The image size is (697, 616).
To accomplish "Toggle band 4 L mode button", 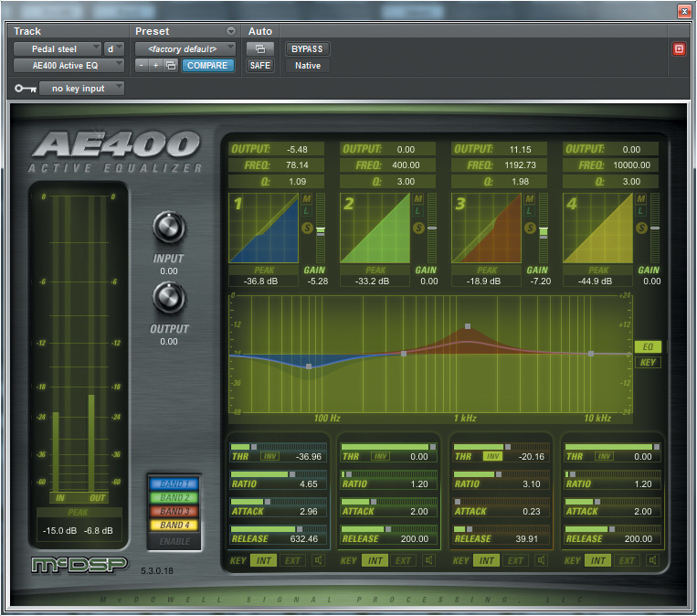I will click(x=640, y=211).
